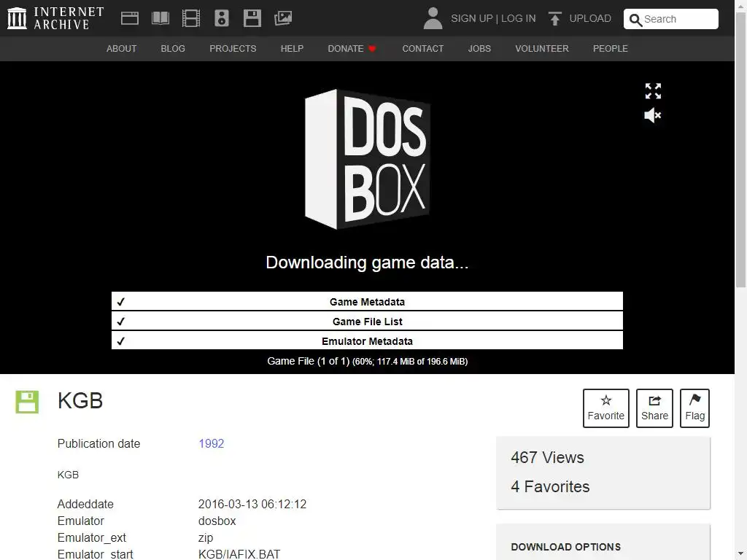747x560 pixels.
Task: Open the 1992 publication date link
Action: pyautogui.click(x=211, y=443)
